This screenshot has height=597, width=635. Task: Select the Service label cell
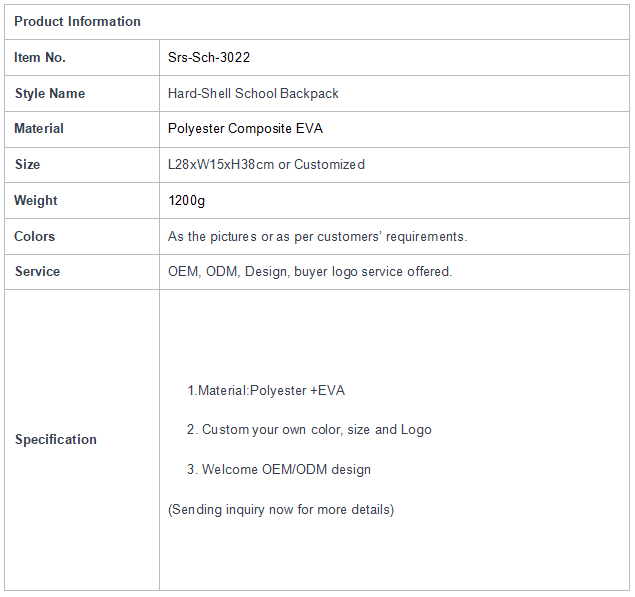[x=82, y=272]
